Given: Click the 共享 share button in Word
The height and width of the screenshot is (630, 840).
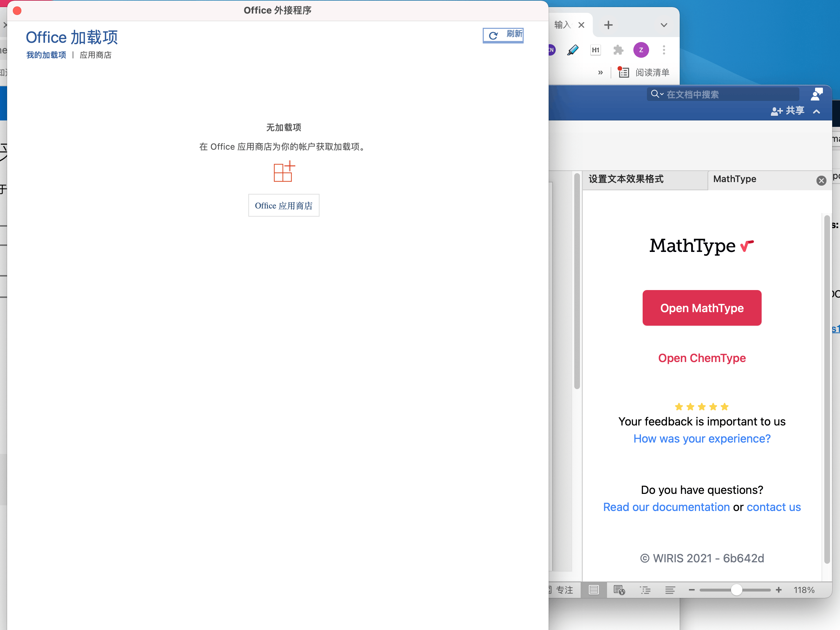Looking at the screenshot, I should 788,111.
